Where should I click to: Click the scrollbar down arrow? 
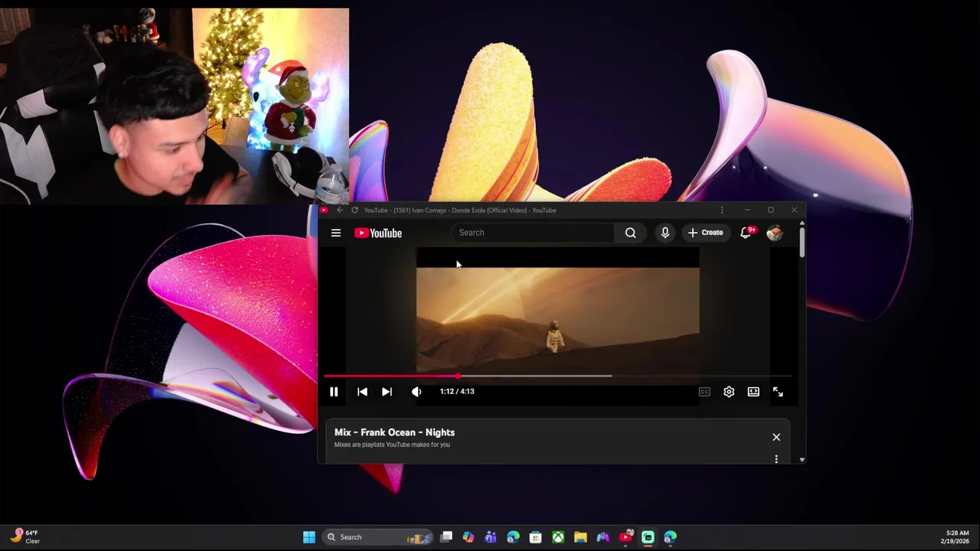[x=802, y=459]
